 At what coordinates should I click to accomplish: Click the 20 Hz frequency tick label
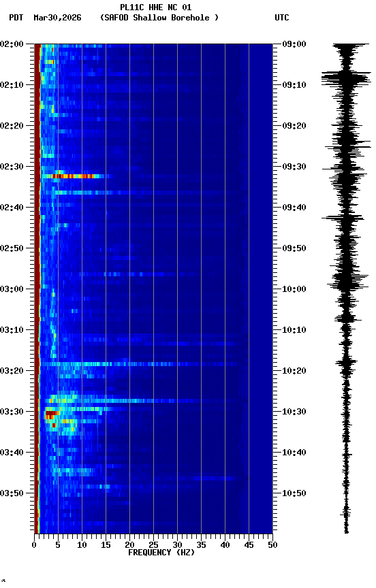pos(129,545)
